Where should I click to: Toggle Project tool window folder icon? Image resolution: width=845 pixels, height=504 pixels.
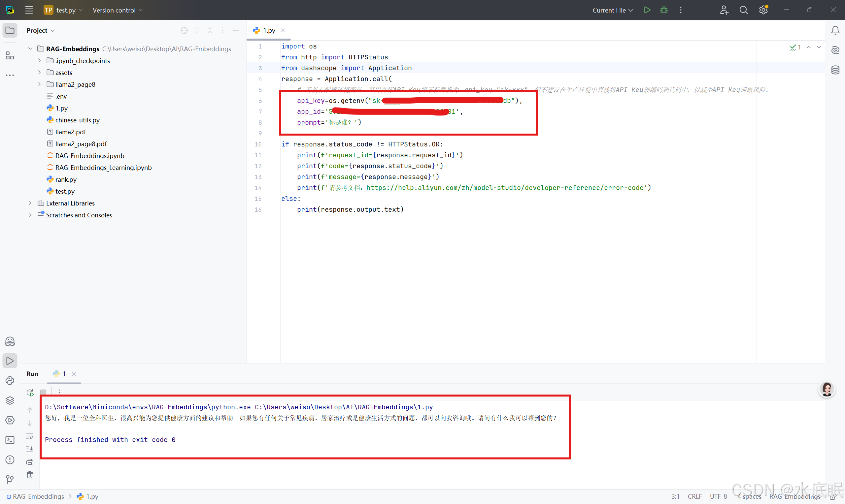click(10, 30)
